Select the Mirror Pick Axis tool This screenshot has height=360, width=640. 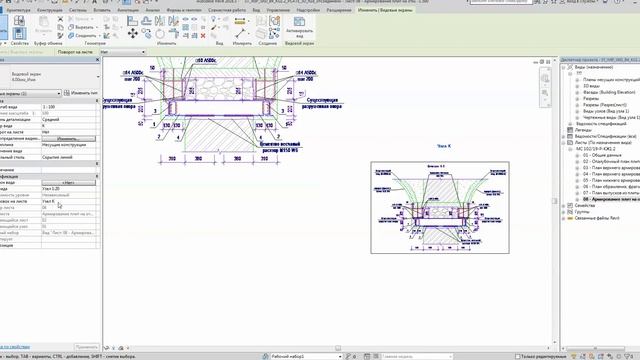coord(160,20)
